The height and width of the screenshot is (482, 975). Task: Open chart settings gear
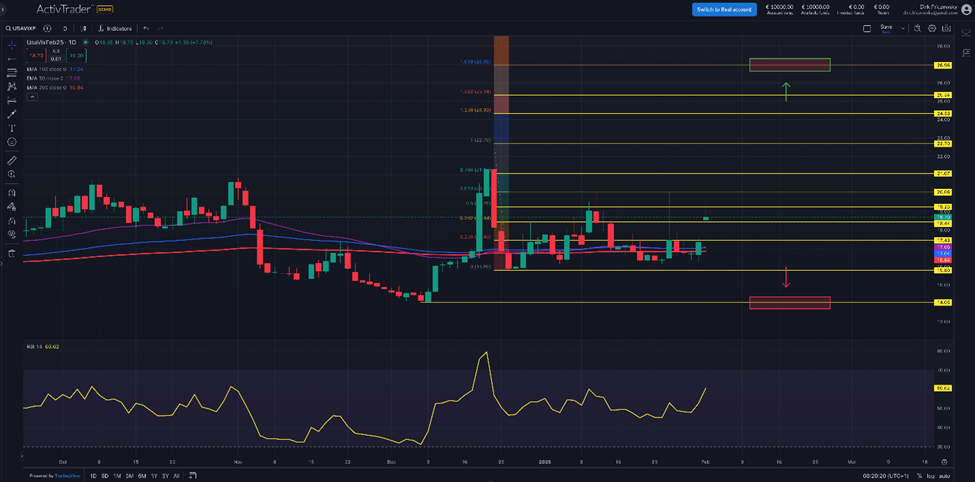932,29
